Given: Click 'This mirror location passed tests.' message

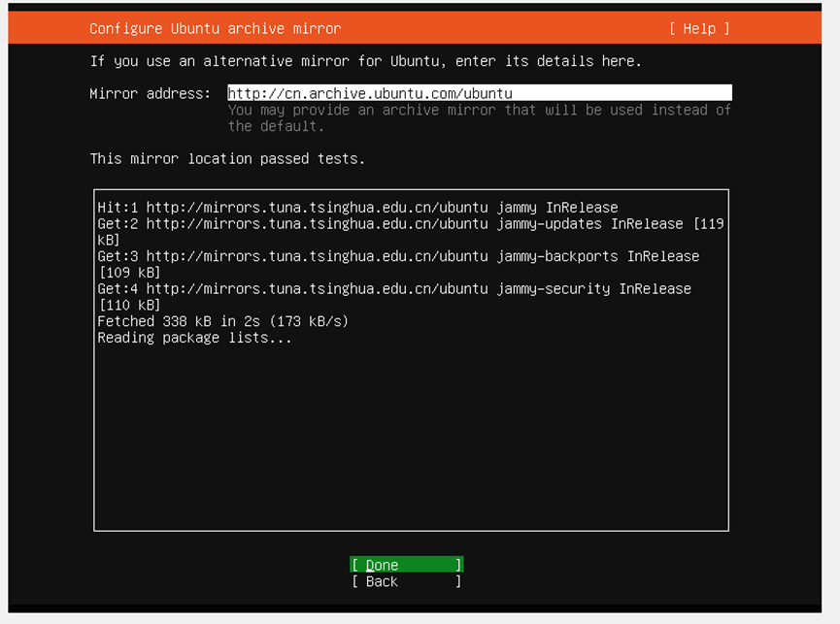Looking at the screenshot, I should click(x=227, y=158).
